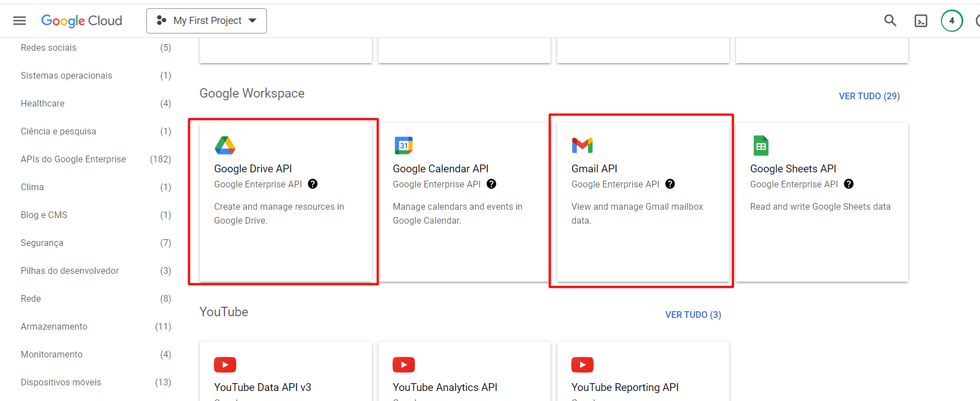Open the search magnifier icon
This screenshot has width=980, height=401.
pos(890,21)
